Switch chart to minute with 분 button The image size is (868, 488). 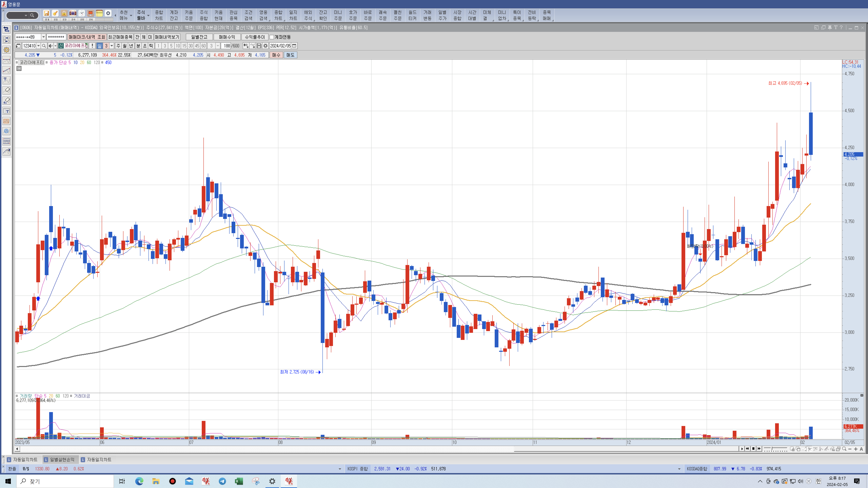tap(138, 46)
